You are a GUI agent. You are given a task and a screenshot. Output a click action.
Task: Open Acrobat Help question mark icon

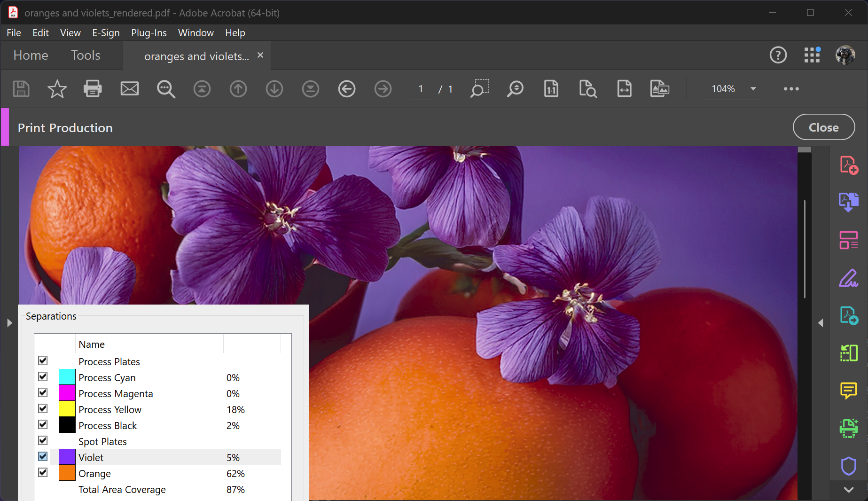[778, 55]
